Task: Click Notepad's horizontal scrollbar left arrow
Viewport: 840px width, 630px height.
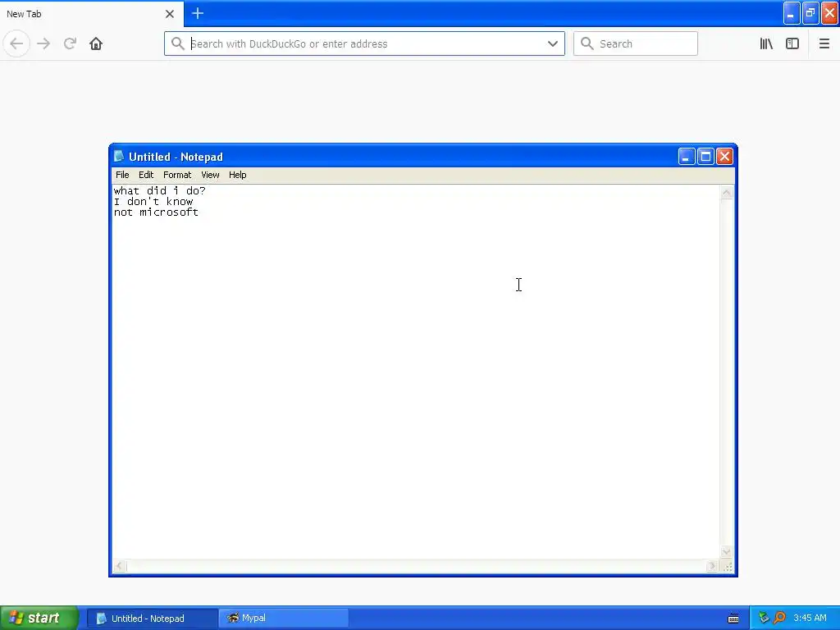Action: click(120, 566)
